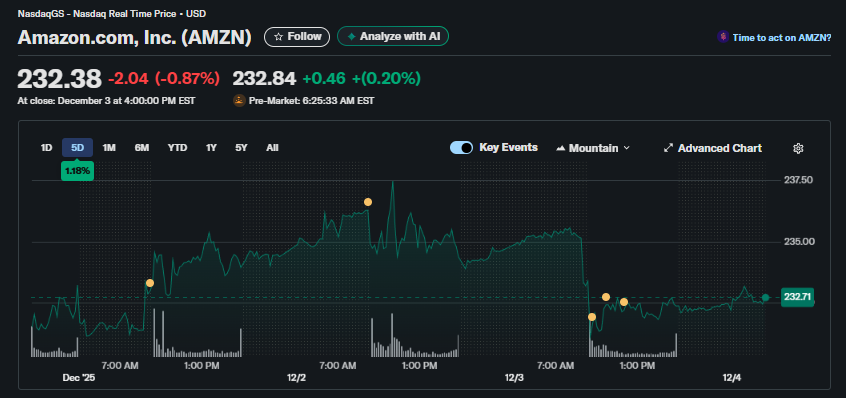This screenshot has width=846, height=398.
Task: Click the 12/3 date label
Action: tap(514, 378)
